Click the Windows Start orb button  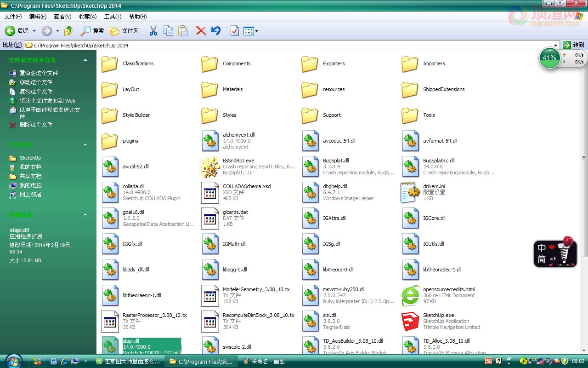click(14, 361)
